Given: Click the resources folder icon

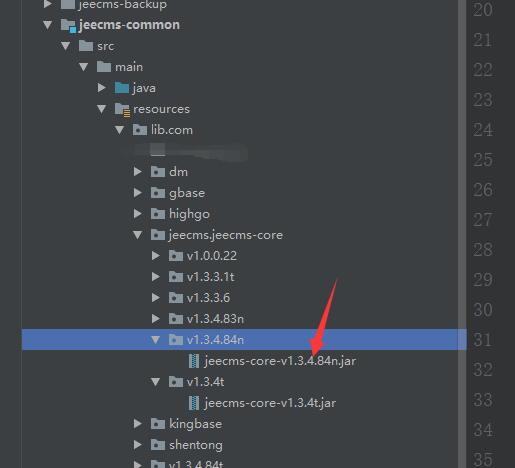Looking at the screenshot, I should click(x=122, y=109).
